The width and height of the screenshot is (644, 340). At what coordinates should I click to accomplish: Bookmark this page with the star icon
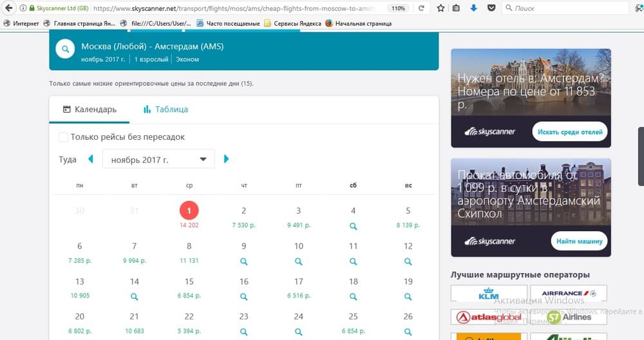[x=440, y=8]
